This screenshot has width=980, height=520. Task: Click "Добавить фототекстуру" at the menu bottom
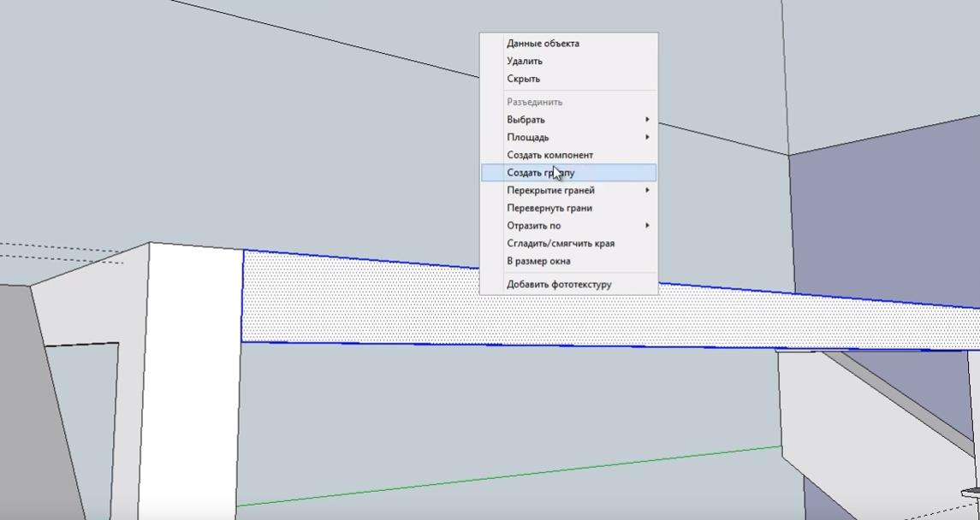[x=559, y=284]
